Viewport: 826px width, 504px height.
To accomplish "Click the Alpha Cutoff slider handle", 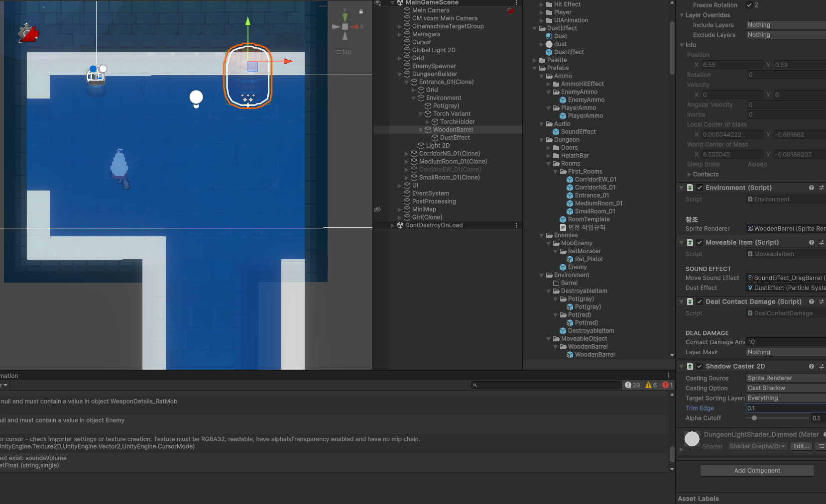I will (x=754, y=418).
